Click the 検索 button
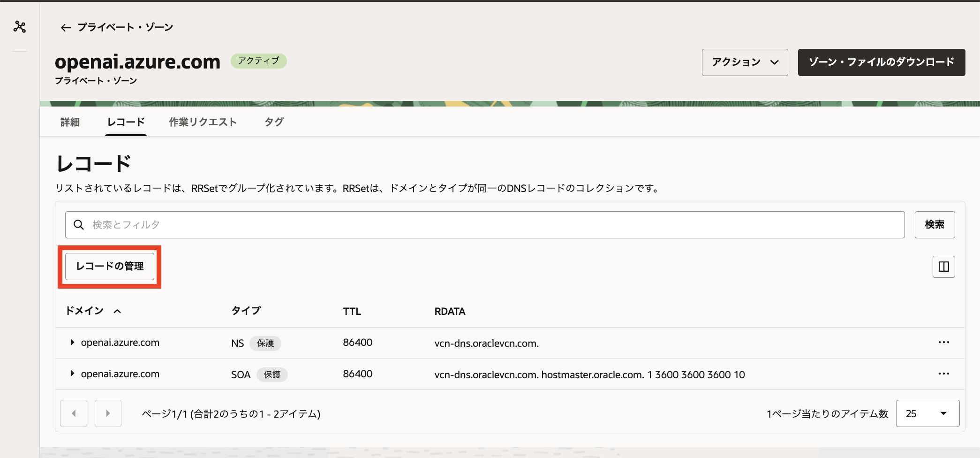 pyautogui.click(x=935, y=224)
